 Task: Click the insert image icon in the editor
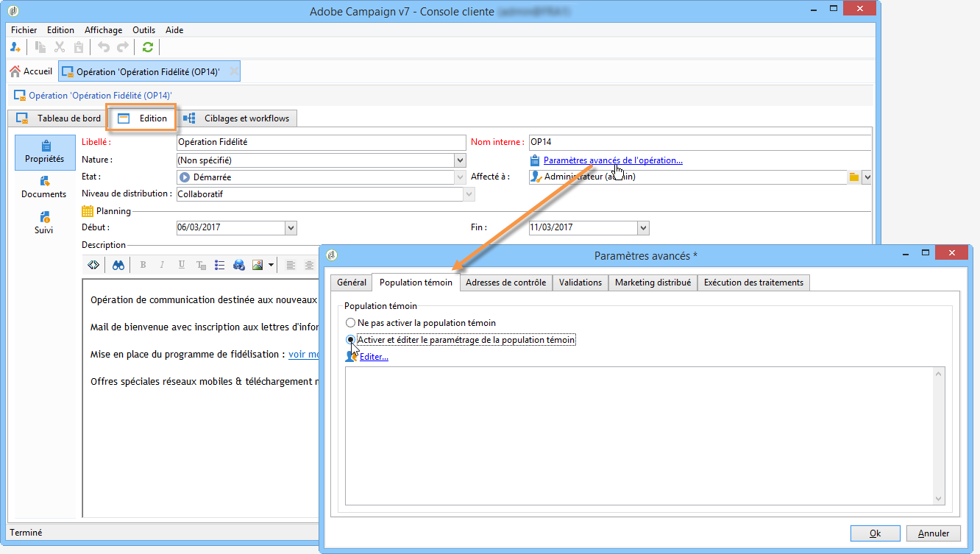click(x=258, y=265)
